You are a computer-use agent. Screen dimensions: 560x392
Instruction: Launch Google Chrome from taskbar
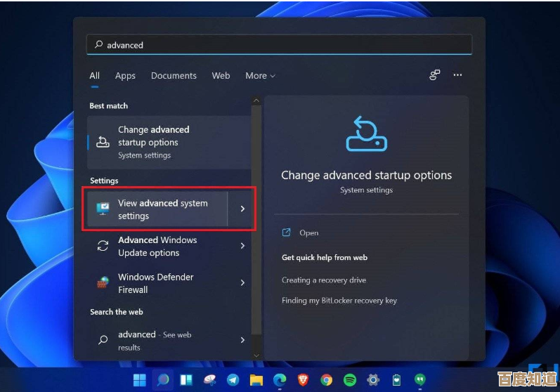[326, 380]
